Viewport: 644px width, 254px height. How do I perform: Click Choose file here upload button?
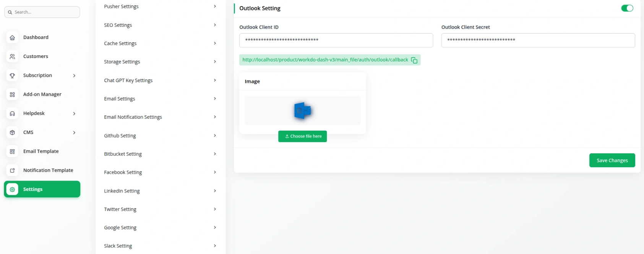[x=302, y=136]
